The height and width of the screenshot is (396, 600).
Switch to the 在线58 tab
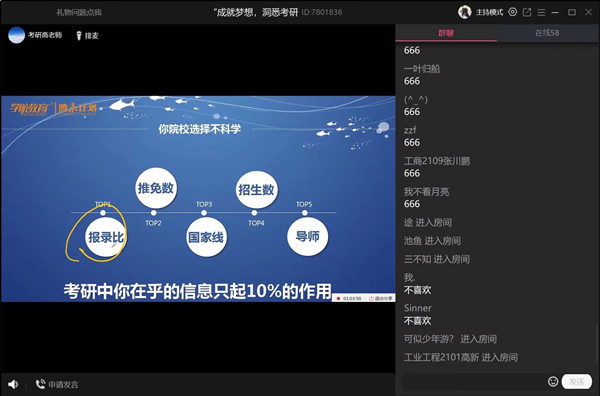(548, 33)
